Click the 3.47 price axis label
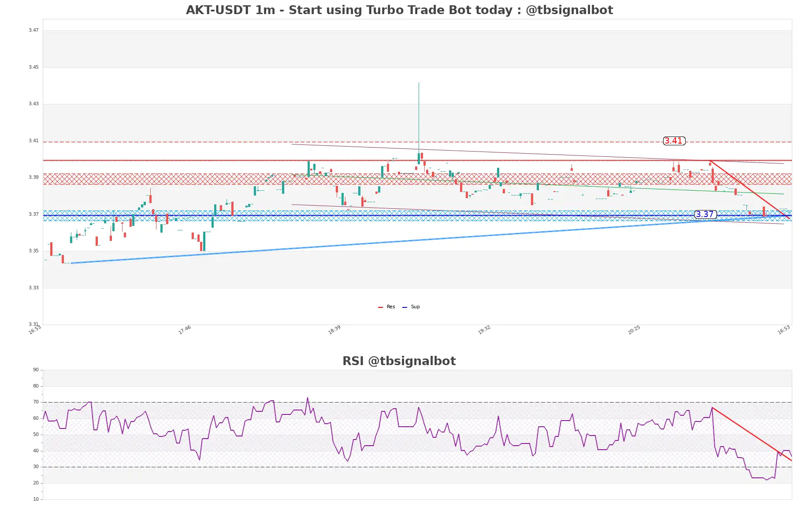 coord(33,30)
